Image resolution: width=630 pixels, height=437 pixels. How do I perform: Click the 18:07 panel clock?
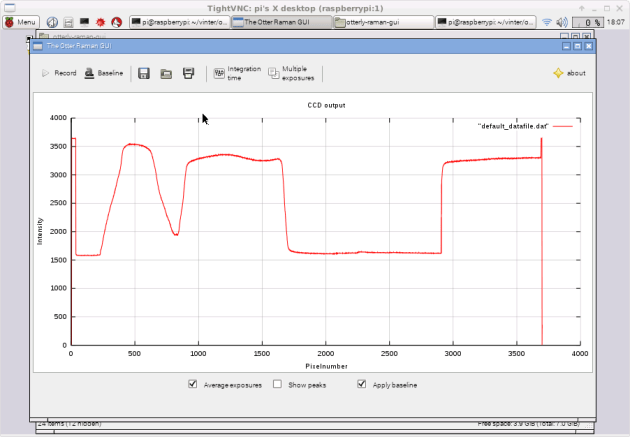616,22
